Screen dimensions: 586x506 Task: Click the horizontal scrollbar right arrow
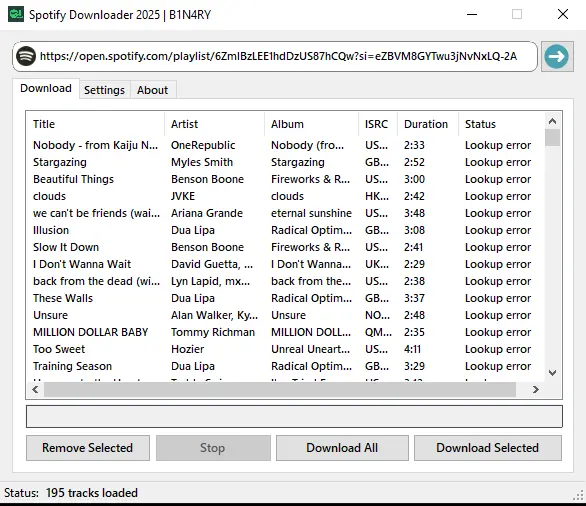tap(536, 390)
